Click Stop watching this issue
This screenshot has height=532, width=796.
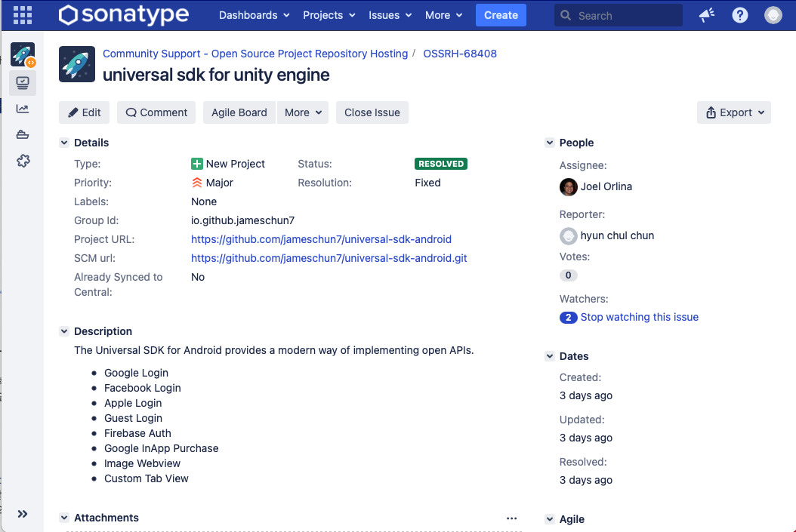(640, 318)
